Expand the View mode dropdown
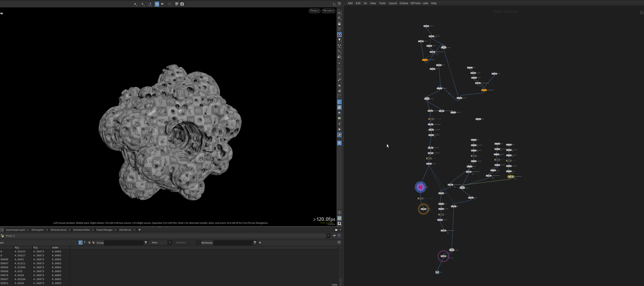The height and width of the screenshot is (286, 644). pos(161,242)
